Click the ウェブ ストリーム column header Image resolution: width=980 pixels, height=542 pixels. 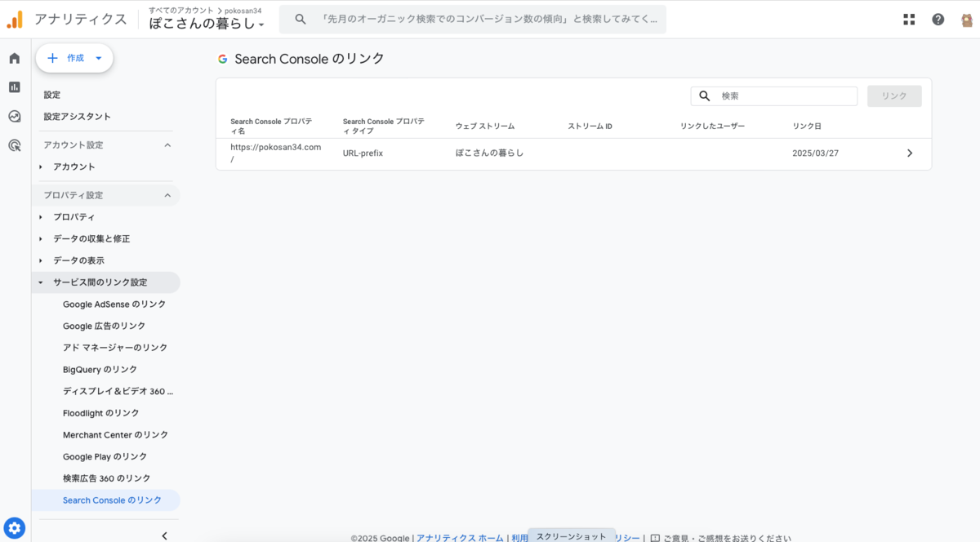point(485,127)
